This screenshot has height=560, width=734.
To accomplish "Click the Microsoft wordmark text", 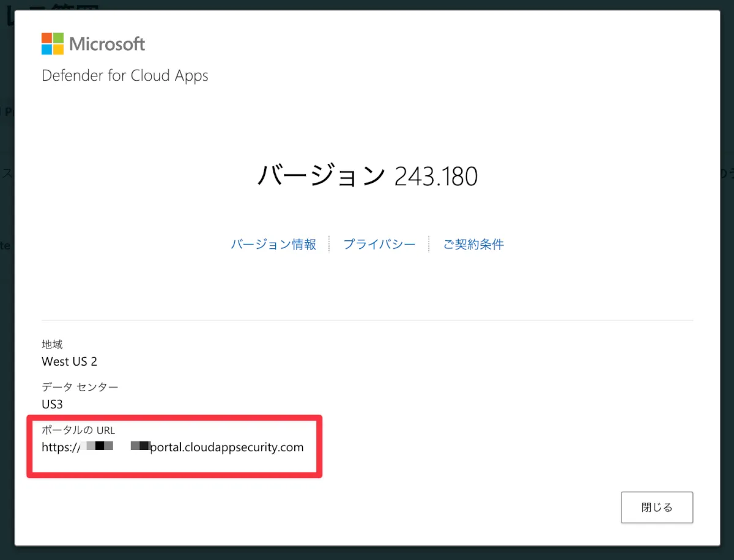I will 107,44.
